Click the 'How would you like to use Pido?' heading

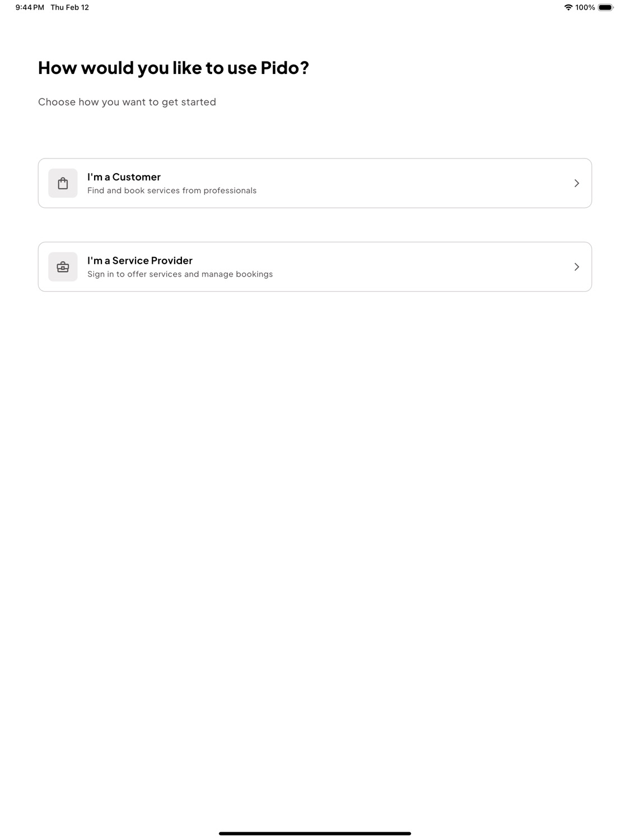coord(174,68)
